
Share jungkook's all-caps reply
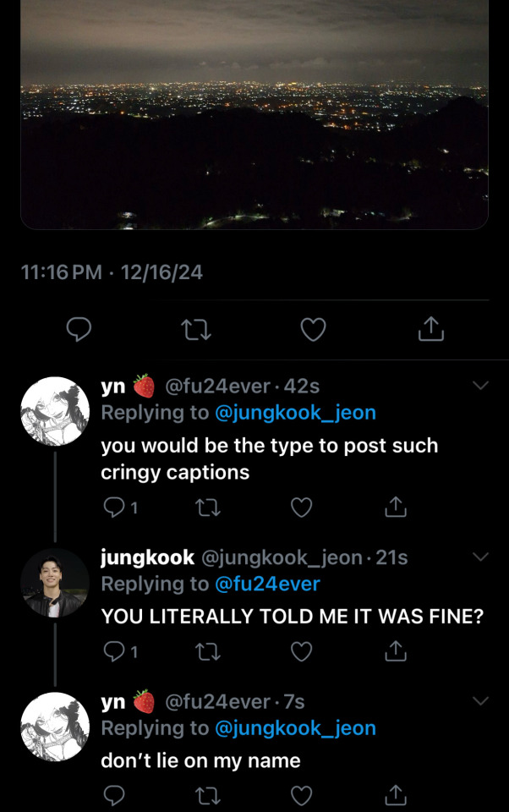396,651
